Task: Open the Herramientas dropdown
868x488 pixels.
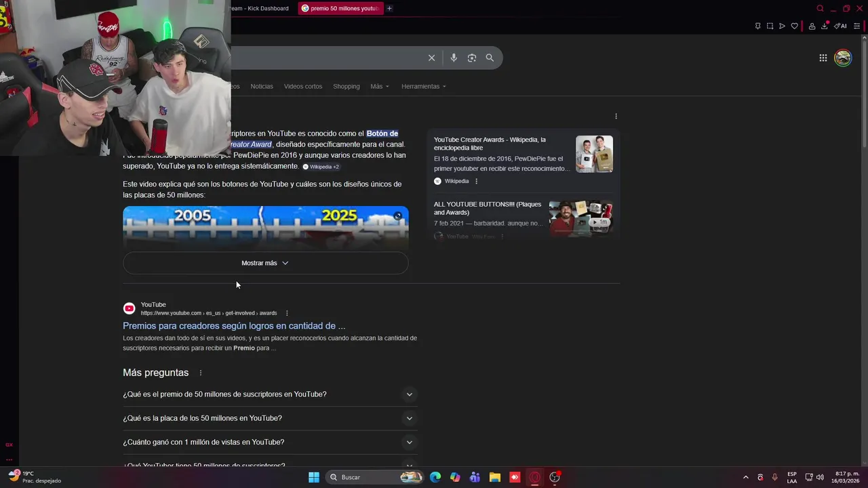Action: pyautogui.click(x=423, y=86)
